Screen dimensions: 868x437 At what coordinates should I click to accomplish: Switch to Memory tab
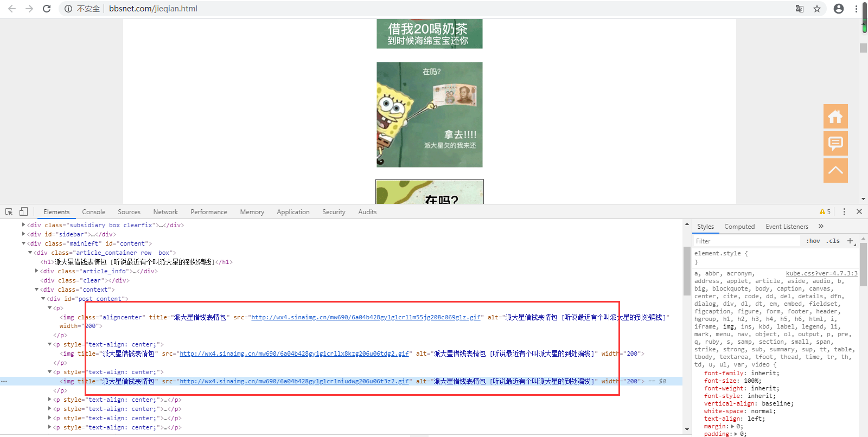click(252, 212)
